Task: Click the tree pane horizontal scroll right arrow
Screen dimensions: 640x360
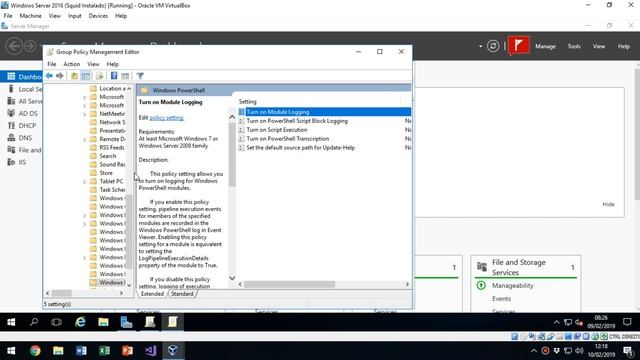Action: point(121,293)
